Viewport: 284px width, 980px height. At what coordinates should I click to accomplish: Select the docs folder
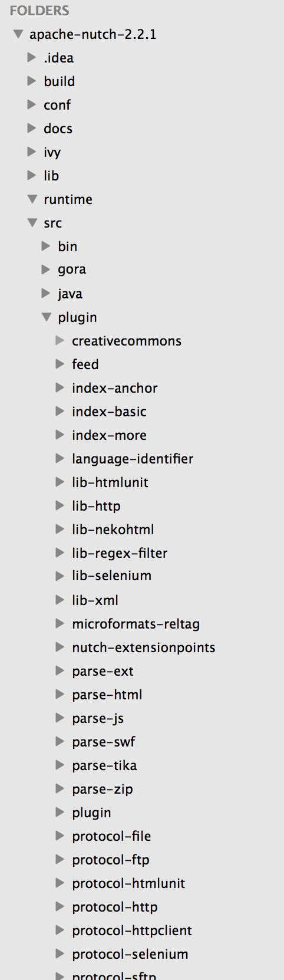coord(58,129)
